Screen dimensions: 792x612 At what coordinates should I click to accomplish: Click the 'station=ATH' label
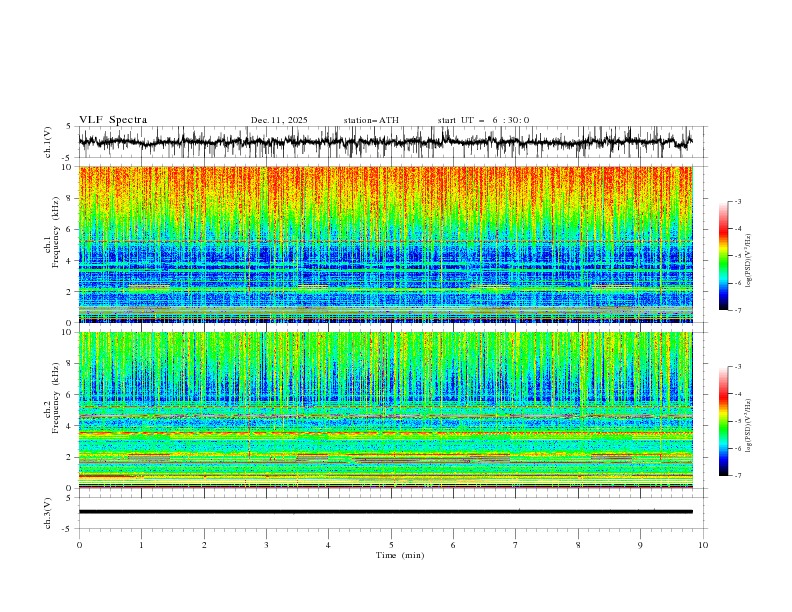click(371, 120)
